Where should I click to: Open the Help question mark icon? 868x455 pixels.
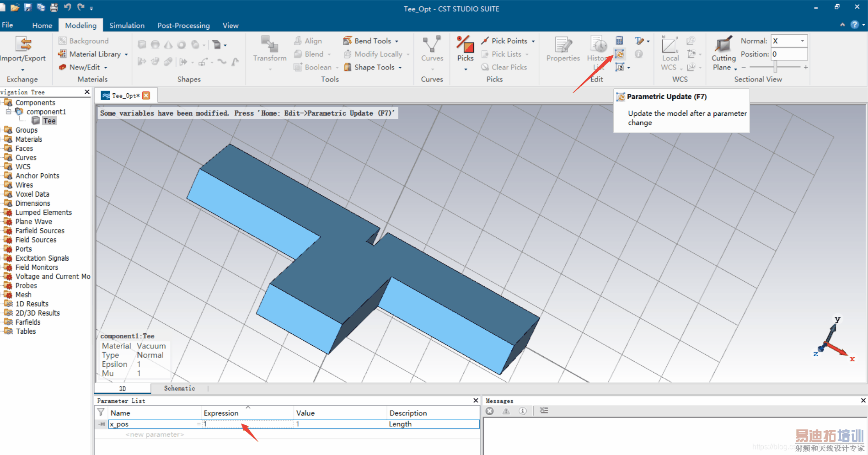pos(854,25)
